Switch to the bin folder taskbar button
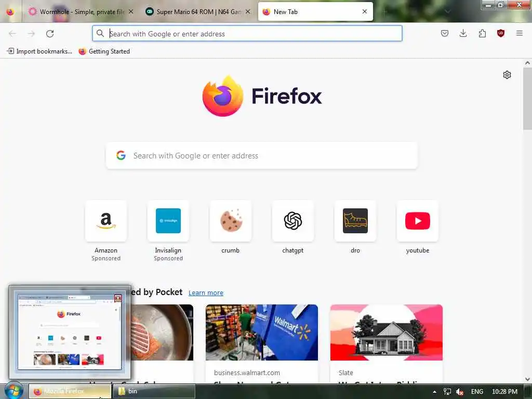Viewport: 532px width, 399px height. click(154, 392)
